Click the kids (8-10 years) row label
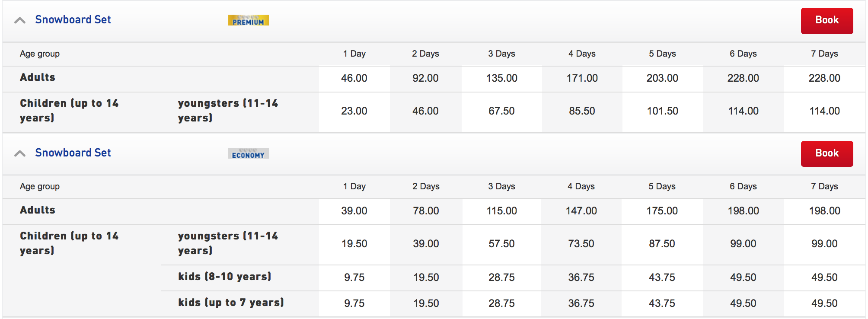The height and width of the screenshot is (319, 868). [225, 277]
